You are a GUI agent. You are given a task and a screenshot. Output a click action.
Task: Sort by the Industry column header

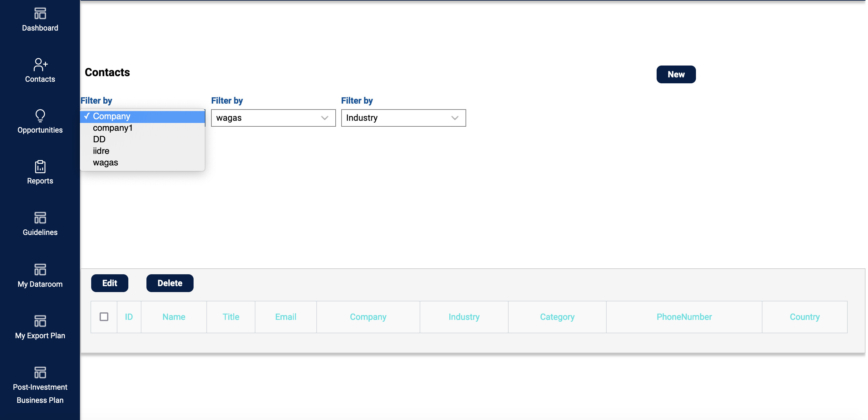[464, 317]
